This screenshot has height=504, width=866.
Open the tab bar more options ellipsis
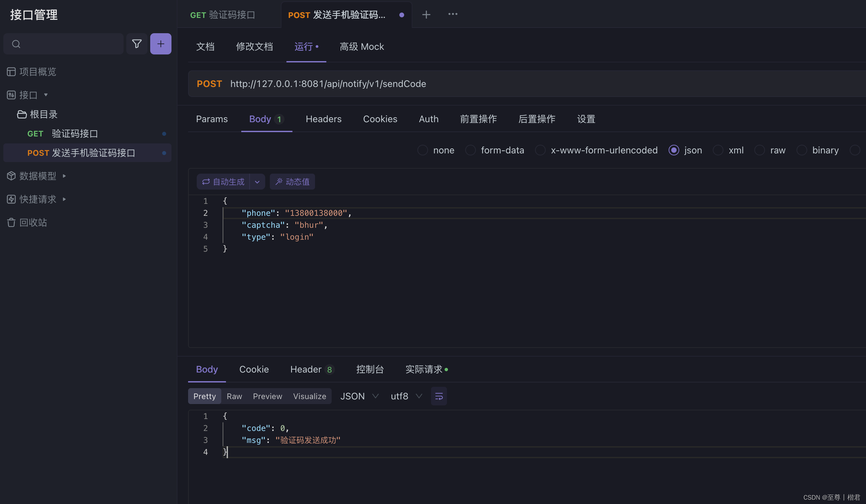pos(453,14)
